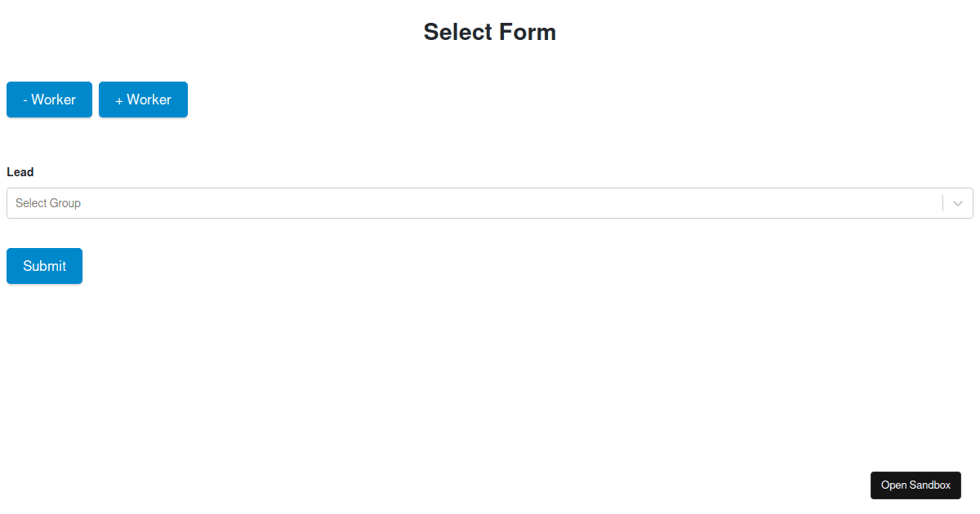Increase the worker count
This screenshot has width=980, height=514.
coord(143,100)
